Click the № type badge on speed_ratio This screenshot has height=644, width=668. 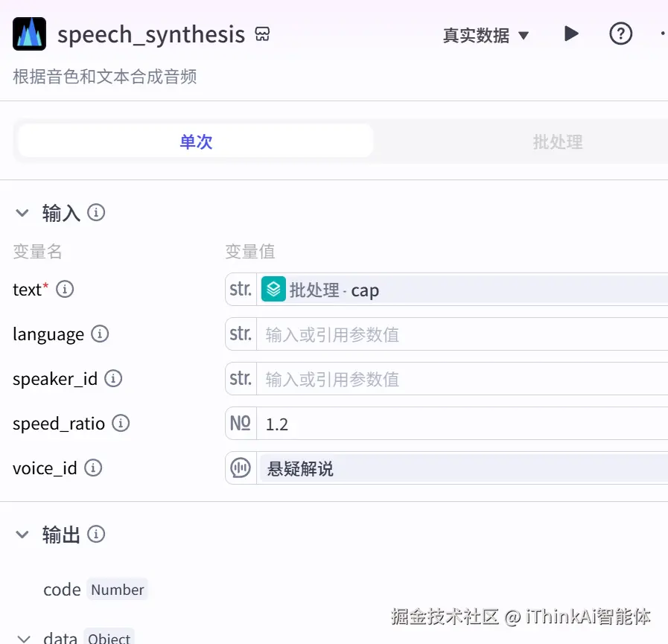click(240, 424)
